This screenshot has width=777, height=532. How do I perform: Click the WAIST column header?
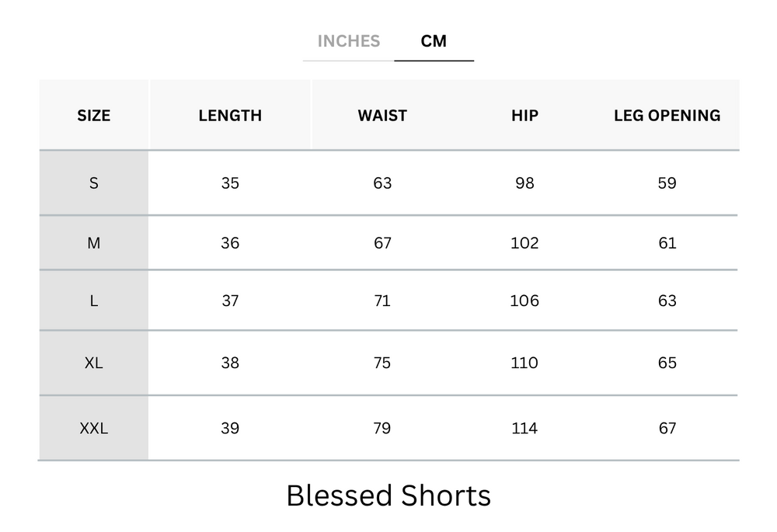click(382, 116)
